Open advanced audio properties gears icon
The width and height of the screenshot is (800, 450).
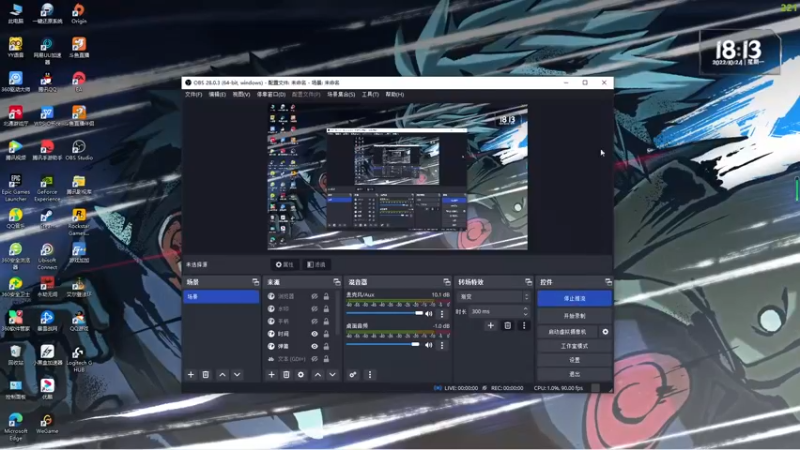point(353,374)
